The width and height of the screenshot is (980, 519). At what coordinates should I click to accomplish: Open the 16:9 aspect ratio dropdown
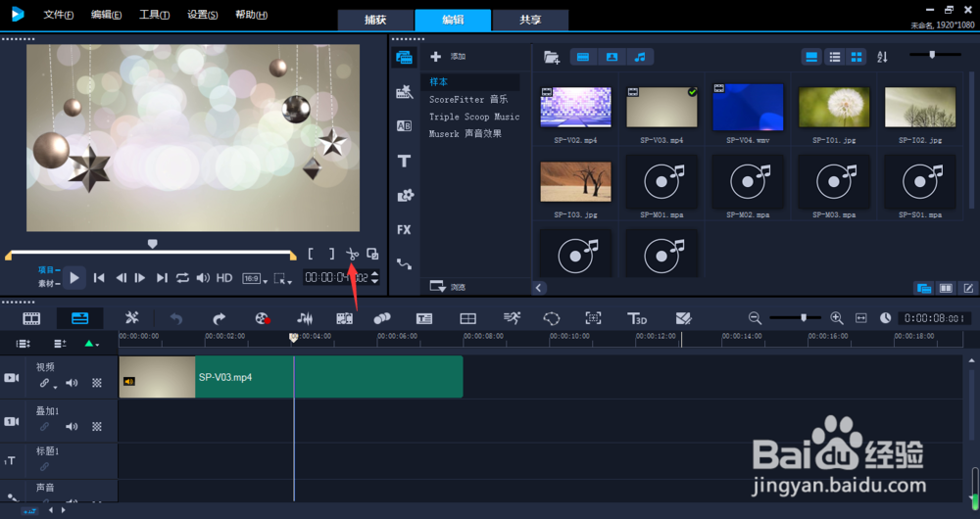coord(255,278)
